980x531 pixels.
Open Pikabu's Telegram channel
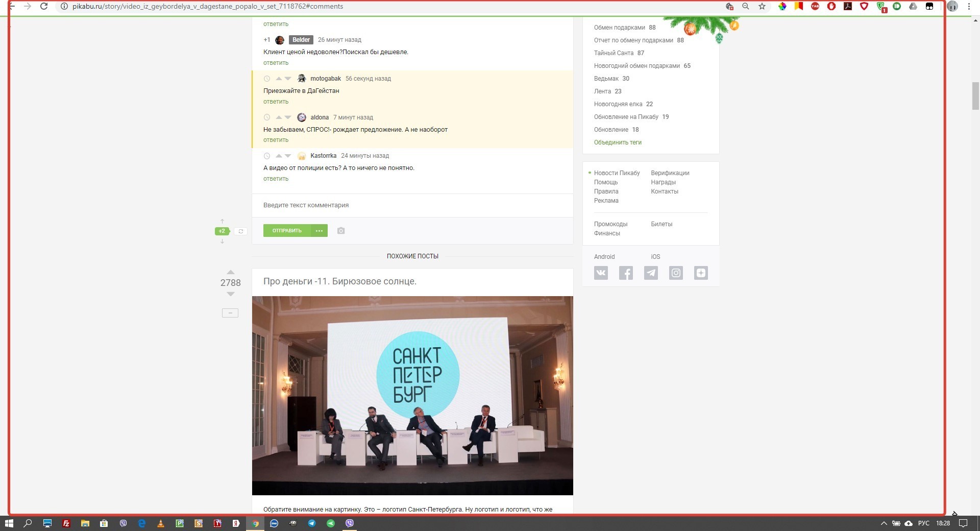(651, 273)
